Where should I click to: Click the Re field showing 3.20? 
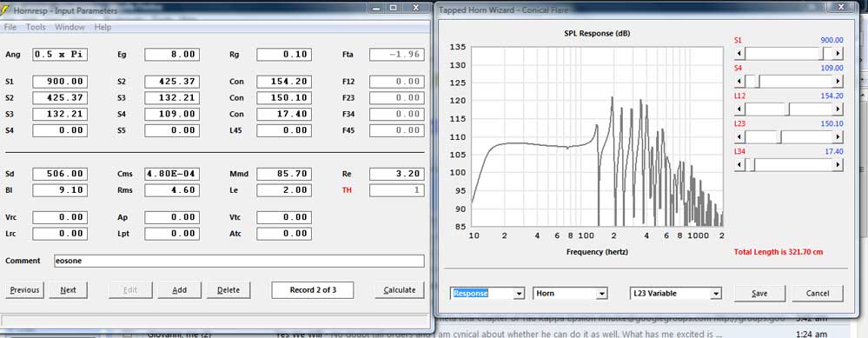397,174
